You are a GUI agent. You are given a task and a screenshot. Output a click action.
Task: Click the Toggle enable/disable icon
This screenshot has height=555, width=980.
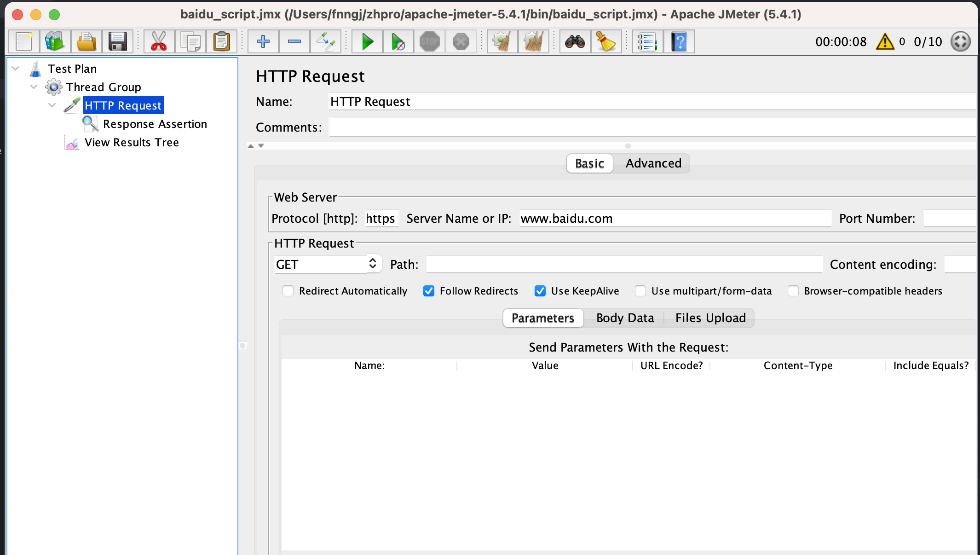click(x=326, y=42)
